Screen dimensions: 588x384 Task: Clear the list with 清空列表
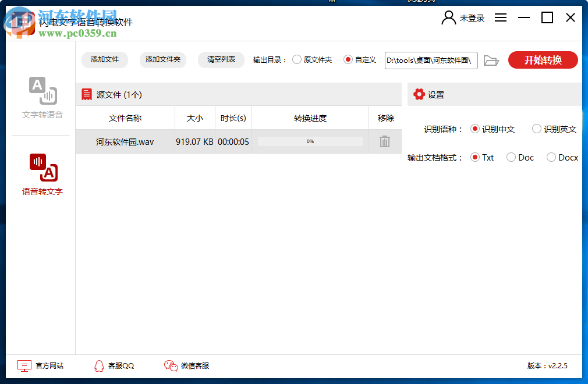(221, 60)
